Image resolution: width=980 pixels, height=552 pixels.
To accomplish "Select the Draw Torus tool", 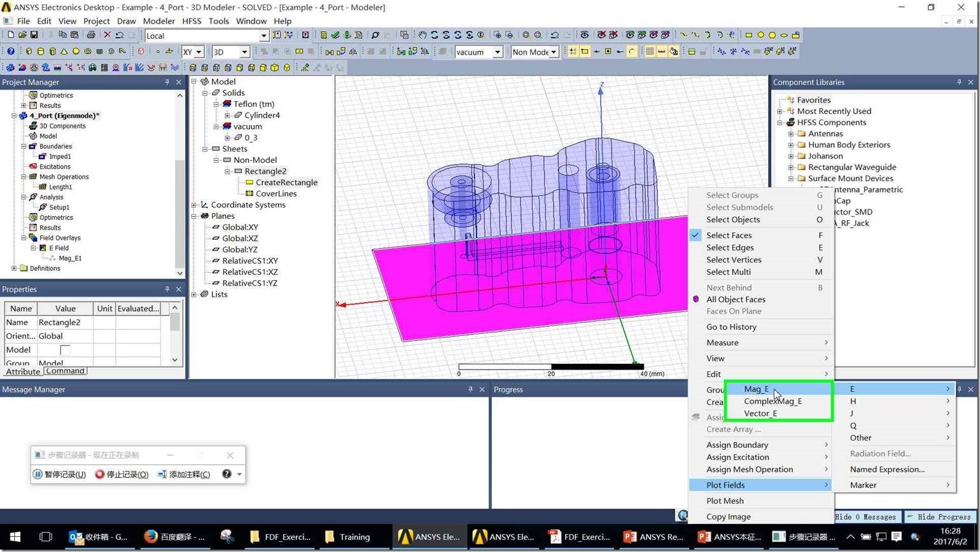I will [88, 52].
